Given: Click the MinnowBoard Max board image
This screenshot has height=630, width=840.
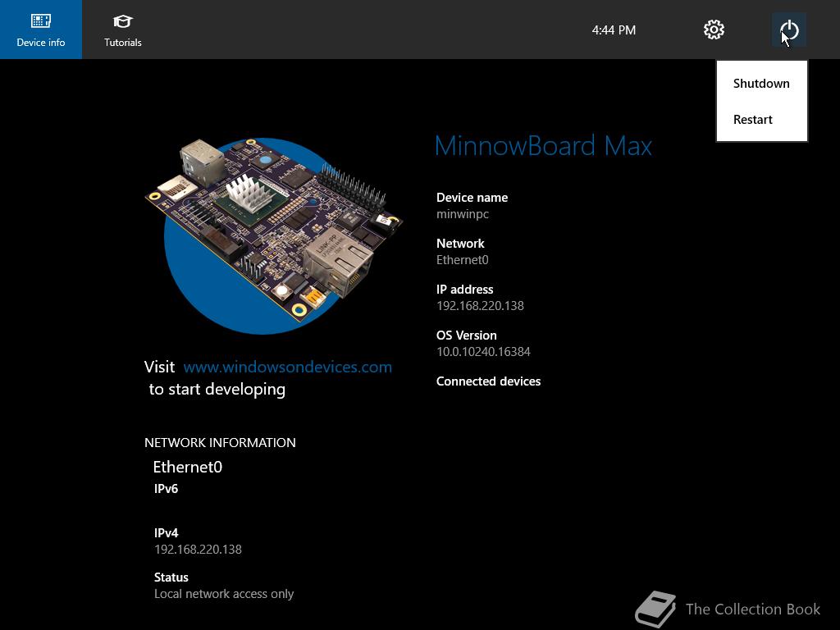Looking at the screenshot, I should (274, 235).
